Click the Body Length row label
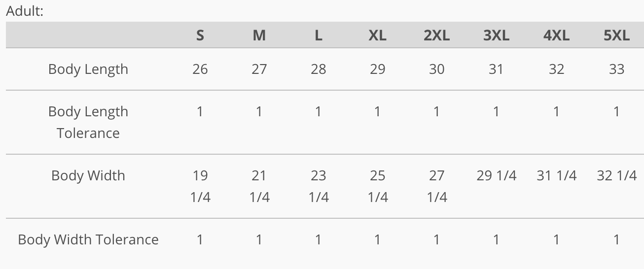Screen dimensions: 644x269 click(x=88, y=69)
